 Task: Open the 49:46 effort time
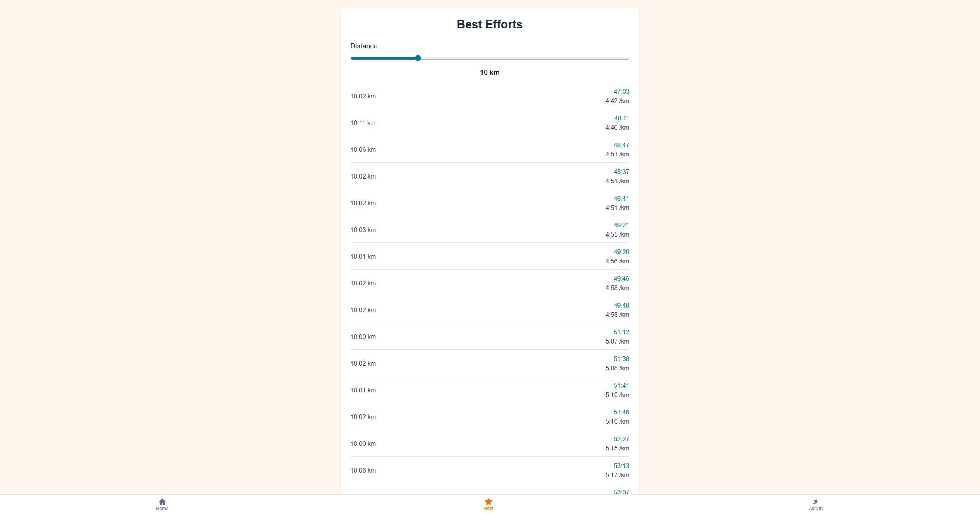pos(621,278)
